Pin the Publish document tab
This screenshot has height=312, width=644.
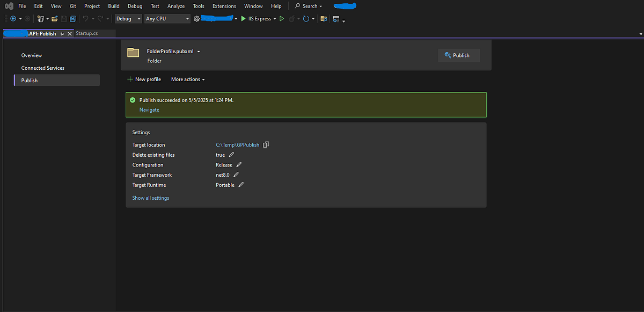point(62,34)
